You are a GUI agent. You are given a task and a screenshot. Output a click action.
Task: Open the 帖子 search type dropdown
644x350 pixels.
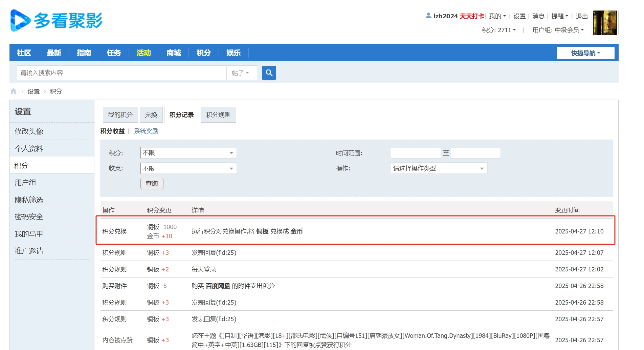click(242, 73)
